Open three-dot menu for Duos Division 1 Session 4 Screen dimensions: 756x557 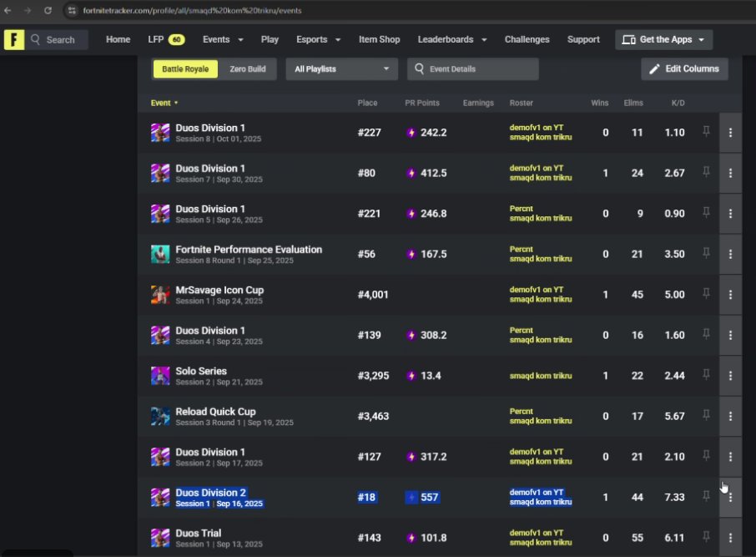tap(730, 335)
